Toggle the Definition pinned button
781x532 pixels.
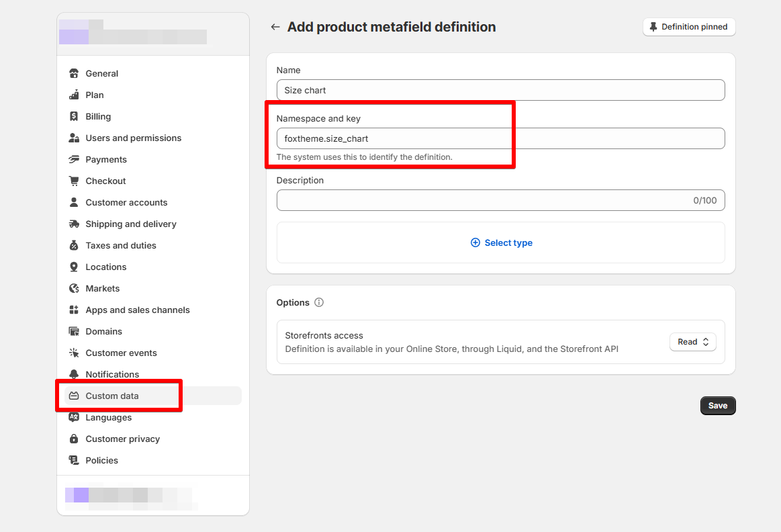point(689,27)
